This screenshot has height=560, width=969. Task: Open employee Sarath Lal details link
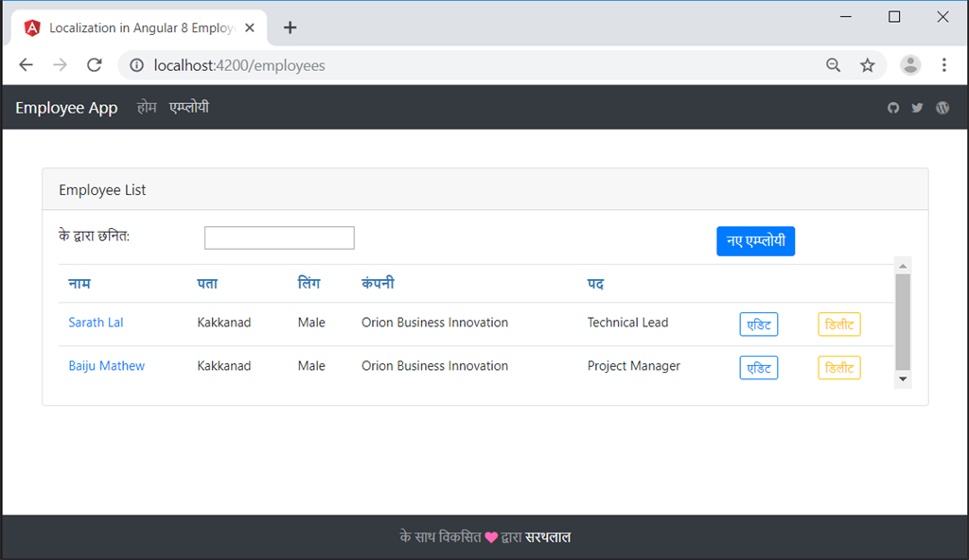pos(96,322)
